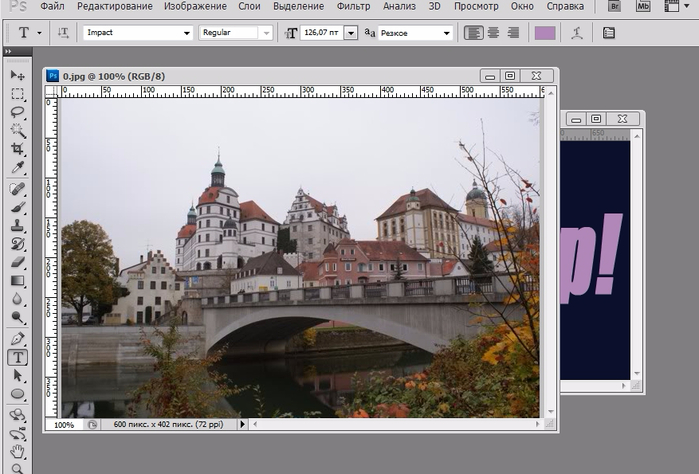Toggle left text alignment

coord(474,33)
